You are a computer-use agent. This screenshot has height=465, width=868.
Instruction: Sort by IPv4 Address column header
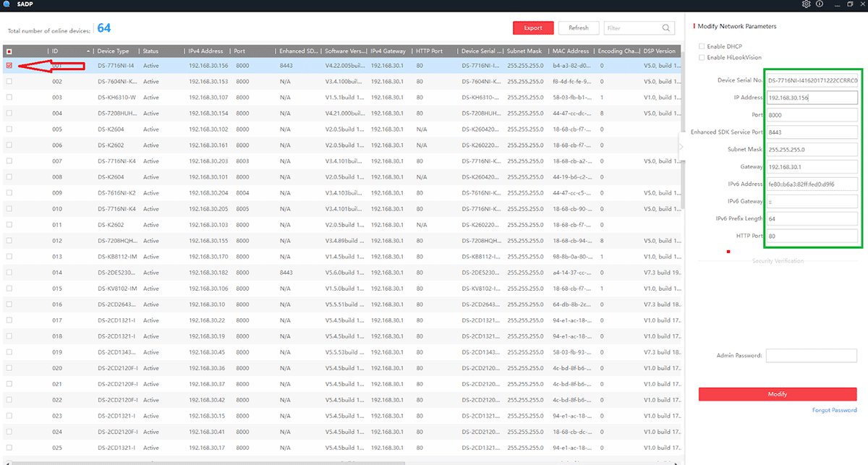point(205,51)
